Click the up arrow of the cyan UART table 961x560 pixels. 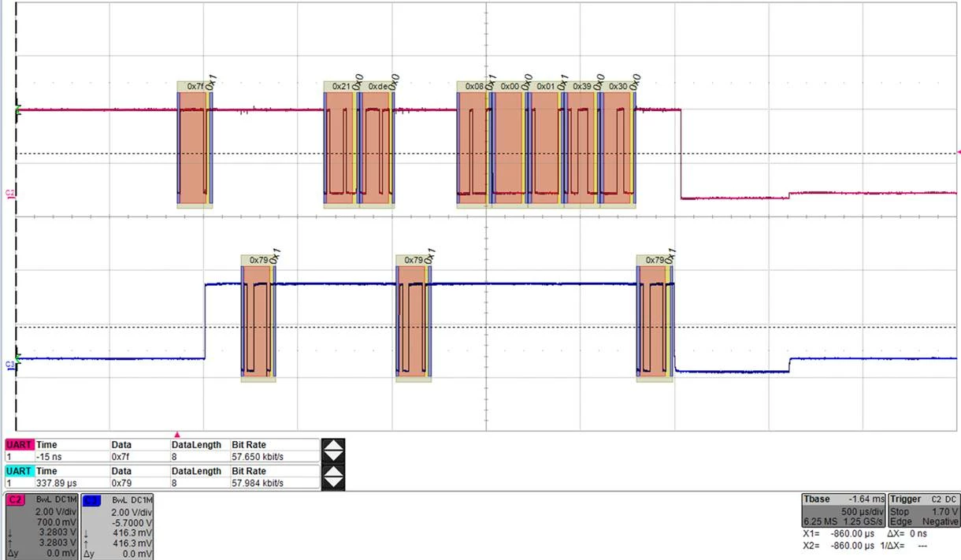(334, 472)
